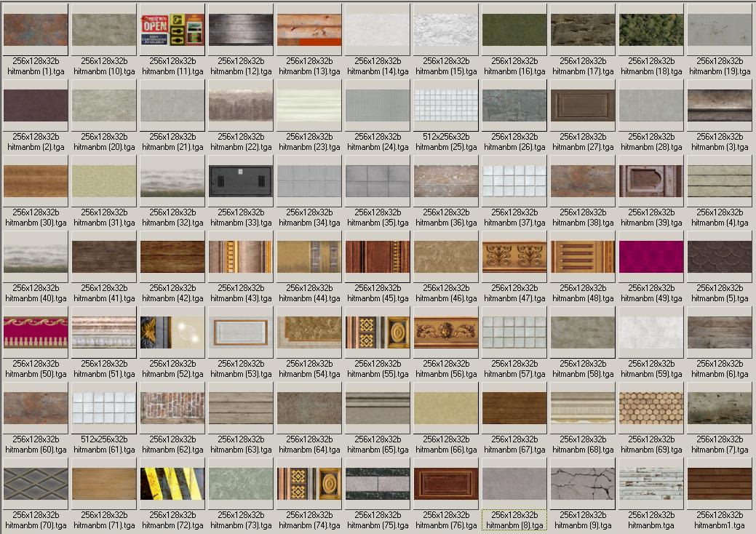Click the file name hitmanbm (23).tga
Viewport: 756px width, 534px height.
click(309, 147)
